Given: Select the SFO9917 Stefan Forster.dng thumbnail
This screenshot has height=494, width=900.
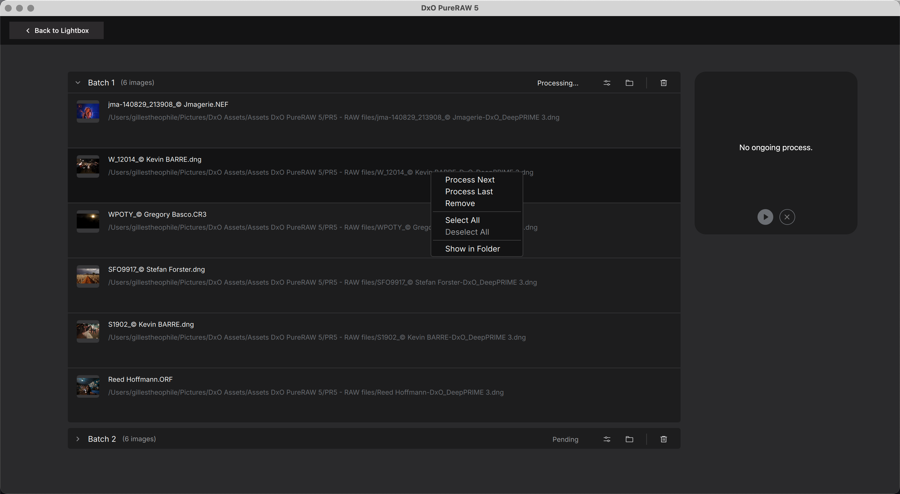Looking at the screenshot, I should click(88, 277).
